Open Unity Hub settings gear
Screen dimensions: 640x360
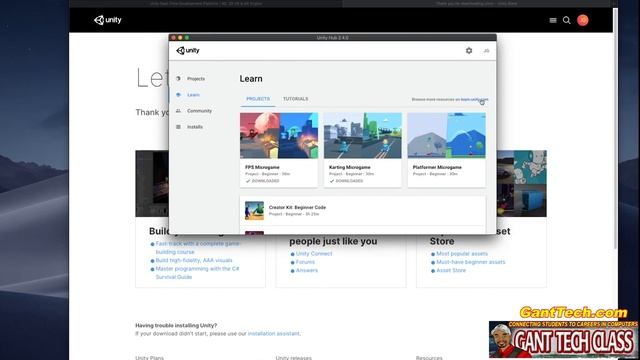tap(469, 51)
